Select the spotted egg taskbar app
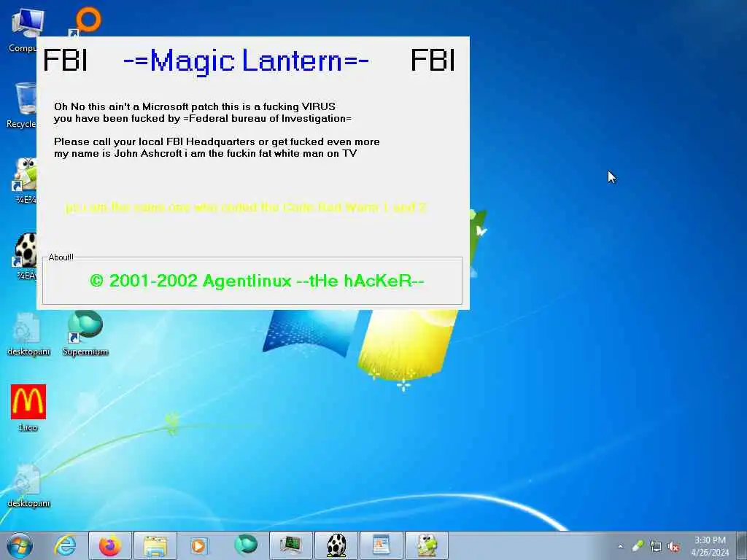Screen dimensions: 747x560 point(336,545)
